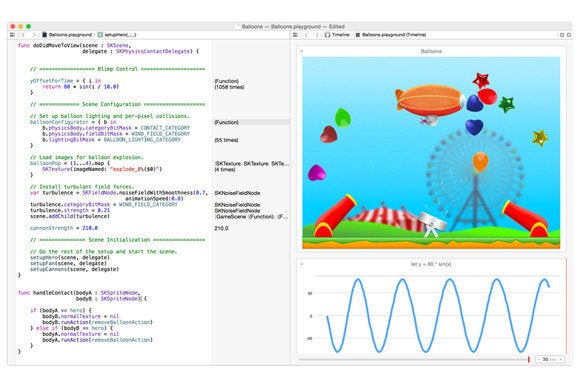
Task: Click the lower blue heart balloon
Action: click(x=474, y=127)
